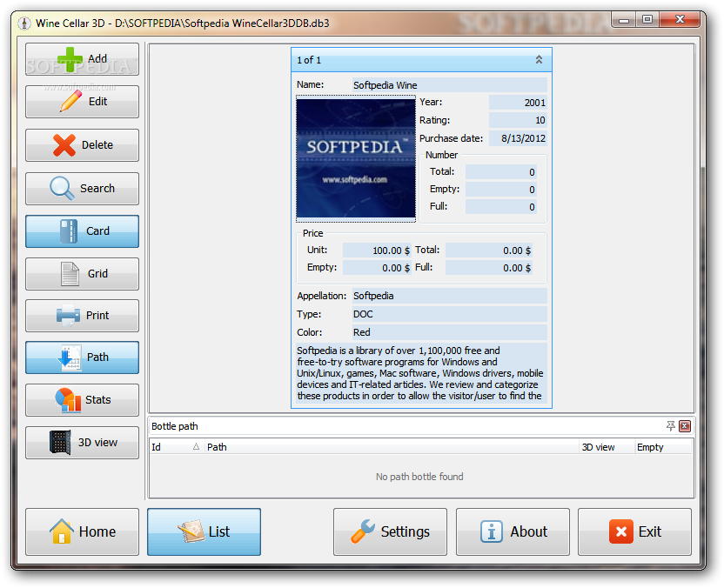This screenshot has height=588, width=724.
Task: Open the 3D view button
Action: click(82, 443)
